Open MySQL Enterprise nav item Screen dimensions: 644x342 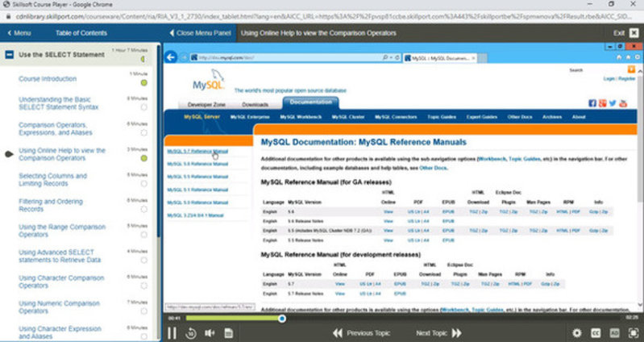(x=250, y=117)
